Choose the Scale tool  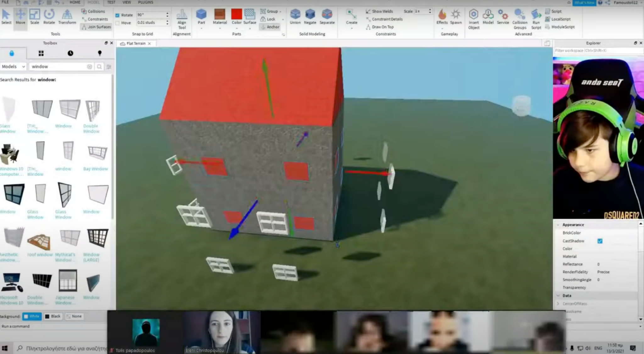[35, 17]
